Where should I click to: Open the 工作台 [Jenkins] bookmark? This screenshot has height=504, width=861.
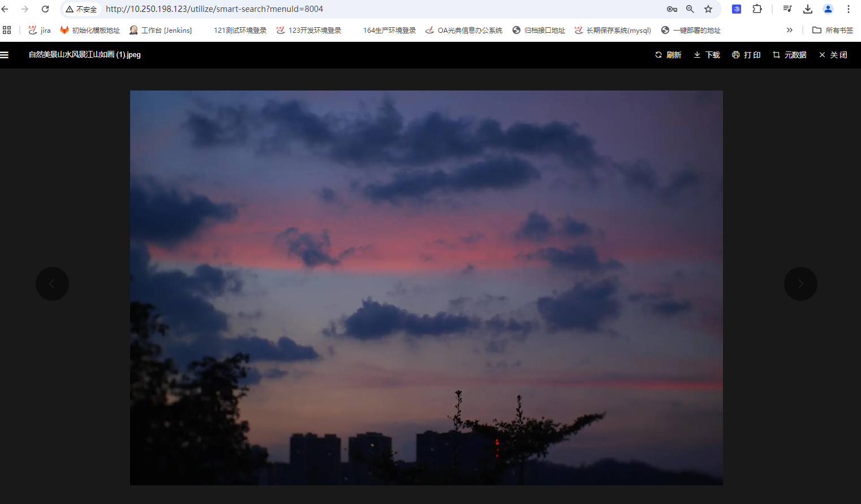pos(161,30)
